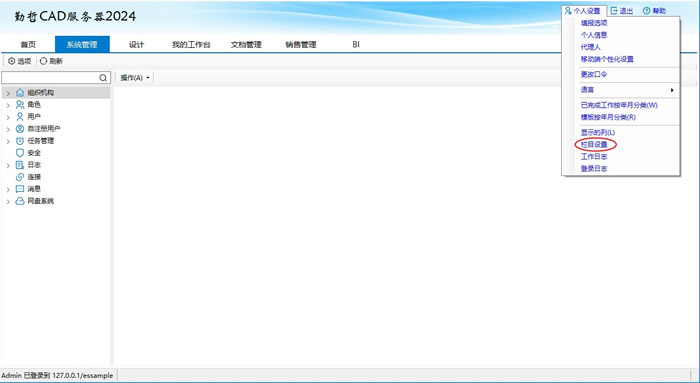The image size is (700, 383).
Task: Click the 日志 log document icon
Action: click(x=20, y=165)
